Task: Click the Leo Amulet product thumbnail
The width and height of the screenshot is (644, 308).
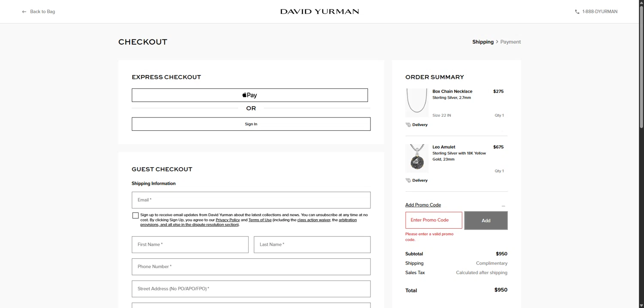Action: pos(417,158)
